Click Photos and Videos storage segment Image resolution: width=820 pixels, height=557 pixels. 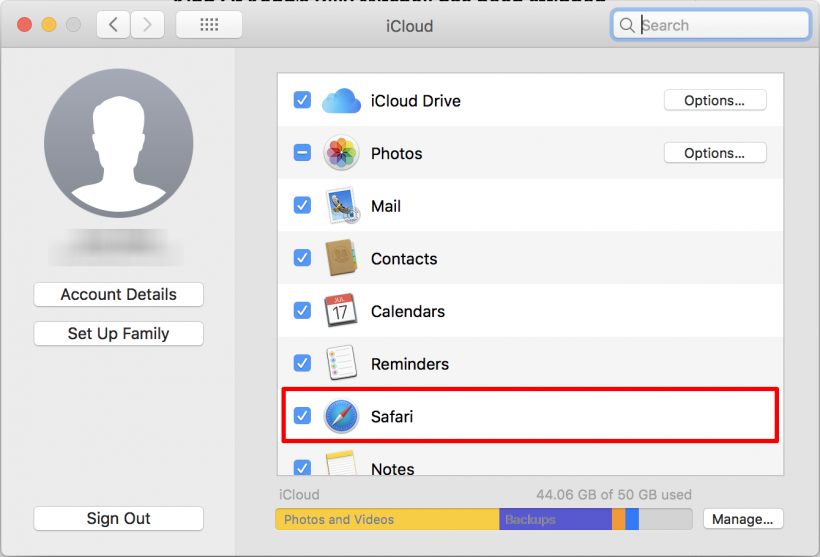(x=388, y=519)
